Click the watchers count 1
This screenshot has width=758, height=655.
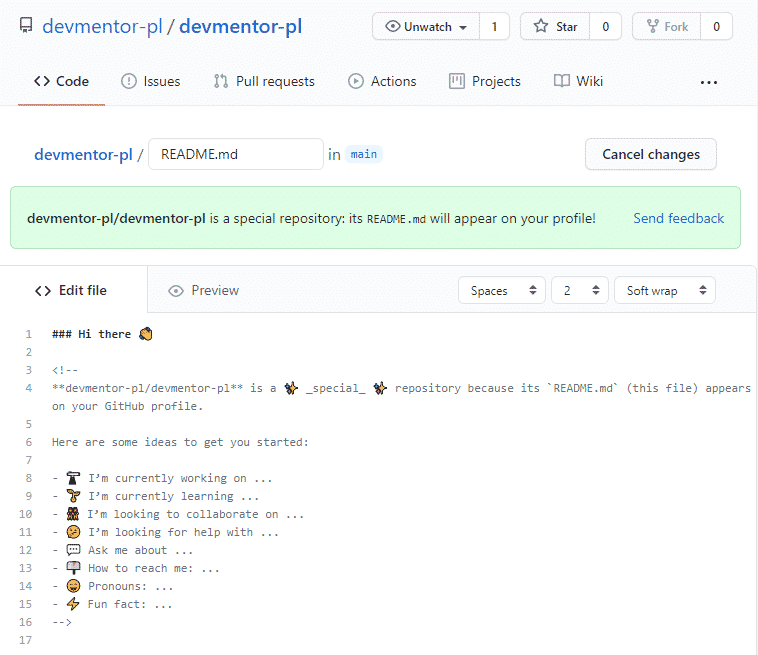[495, 26]
